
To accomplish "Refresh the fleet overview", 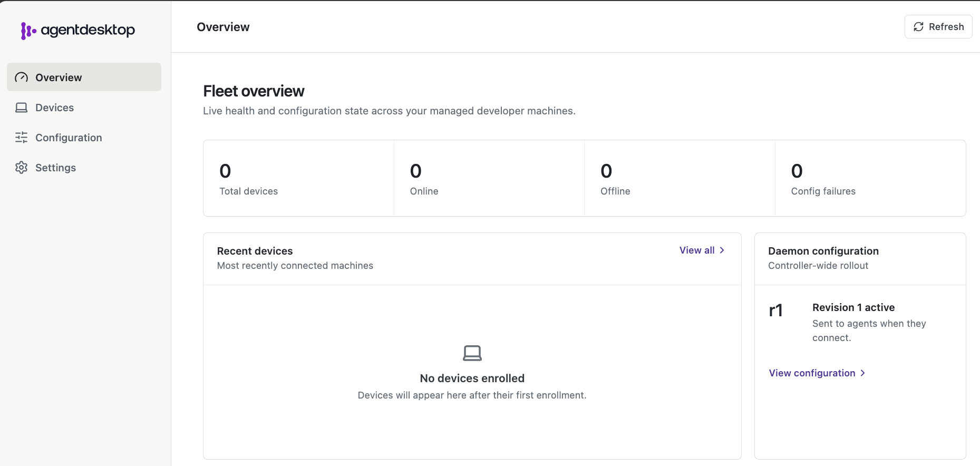I will [x=938, y=27].
